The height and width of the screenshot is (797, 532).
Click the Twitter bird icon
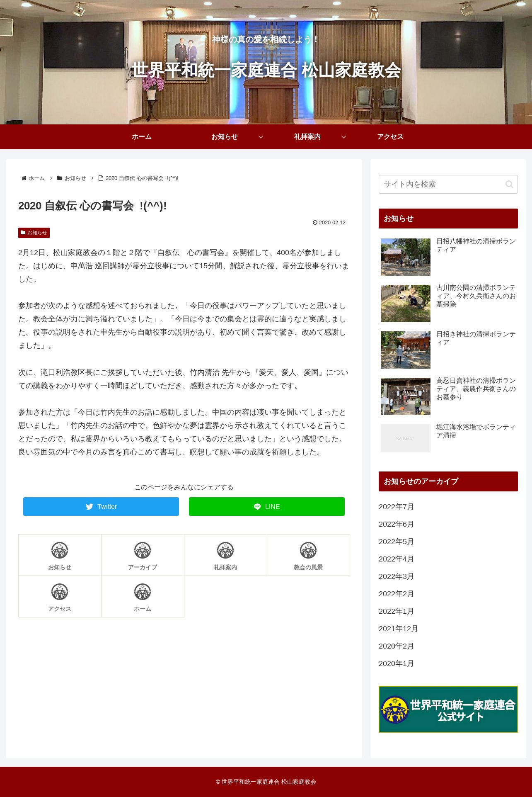(x=89, y=507)
